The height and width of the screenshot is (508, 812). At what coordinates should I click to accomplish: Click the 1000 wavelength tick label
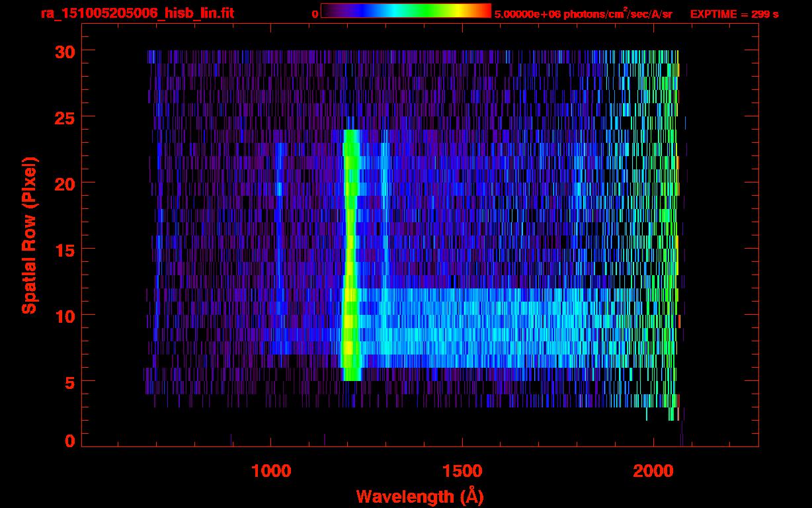(x=271, y=471)
